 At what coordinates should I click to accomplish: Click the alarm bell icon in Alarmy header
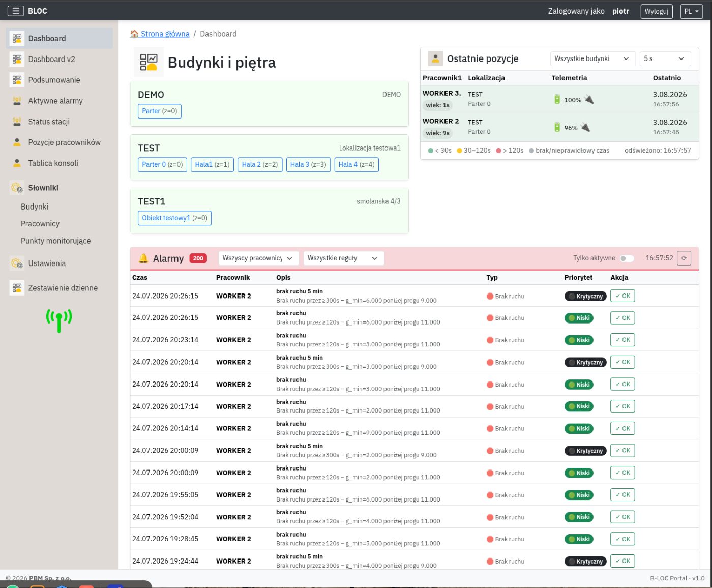coord(143,258)
